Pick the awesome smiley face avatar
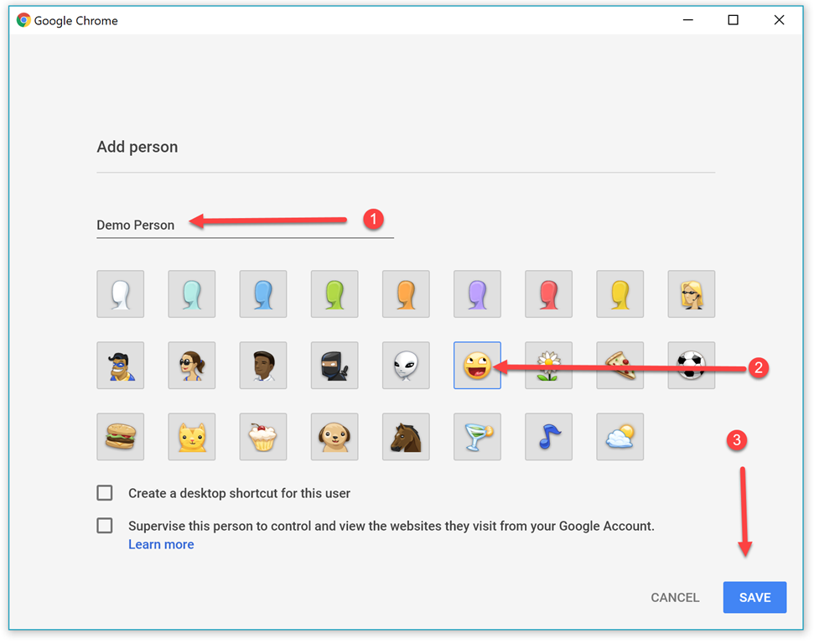Image resolution: width=814 pixels, height=644 pixels. tap(477, 365)
